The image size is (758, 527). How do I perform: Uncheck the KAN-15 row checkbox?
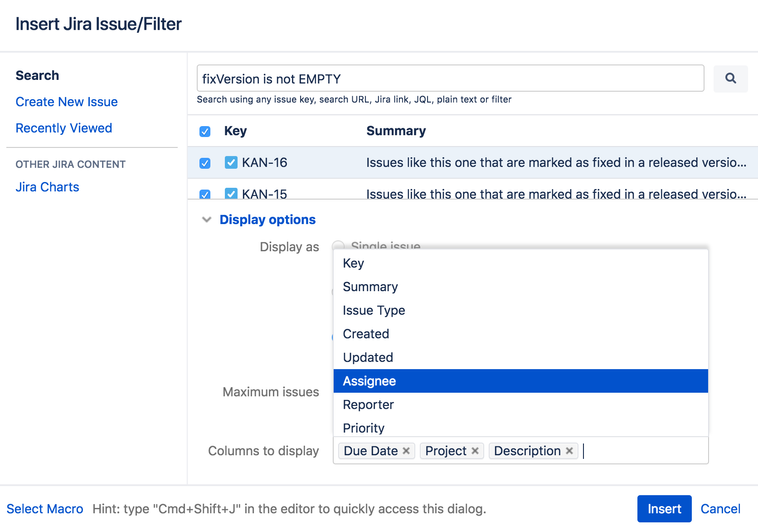[205, 194]
